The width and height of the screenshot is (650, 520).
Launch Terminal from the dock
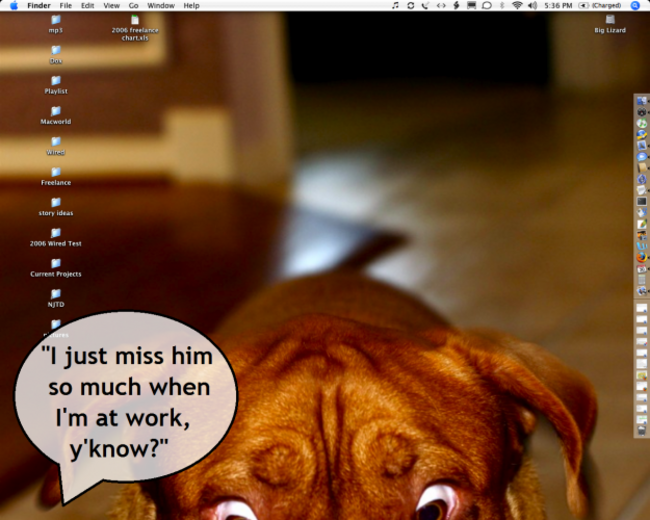[x=642, y=201]
